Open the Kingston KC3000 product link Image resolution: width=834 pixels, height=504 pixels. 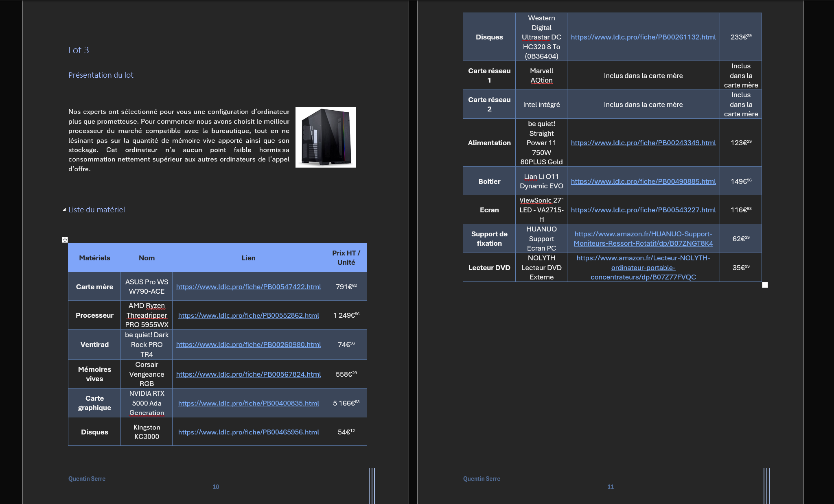(x=248, y=432)
